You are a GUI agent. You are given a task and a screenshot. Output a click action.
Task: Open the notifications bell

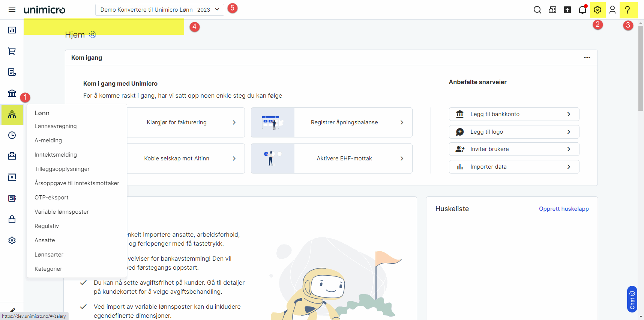coord(582,10)
